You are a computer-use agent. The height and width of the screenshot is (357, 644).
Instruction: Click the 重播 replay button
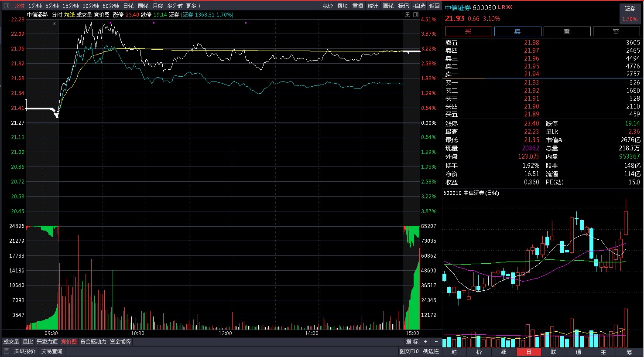click(358, 6)
